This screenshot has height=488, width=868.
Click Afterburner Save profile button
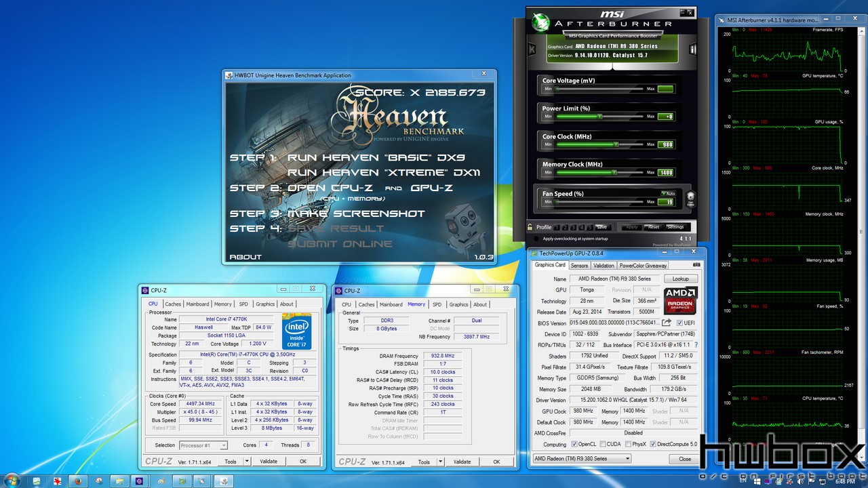(603, 227)
